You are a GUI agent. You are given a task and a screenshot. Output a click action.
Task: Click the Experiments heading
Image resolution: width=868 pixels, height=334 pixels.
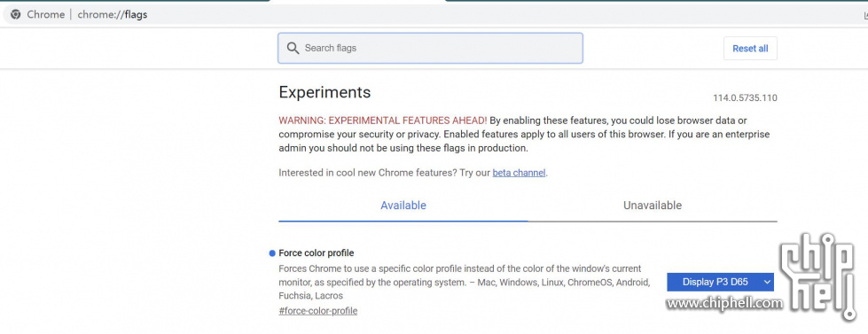[325, 92]
